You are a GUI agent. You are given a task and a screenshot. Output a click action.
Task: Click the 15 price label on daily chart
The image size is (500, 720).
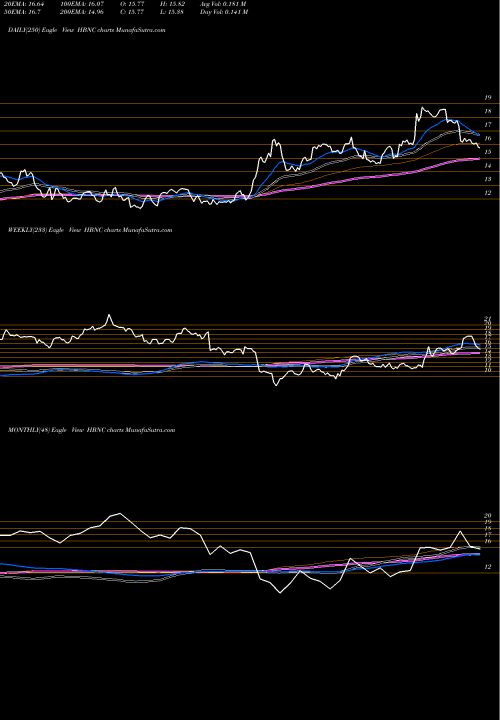point(488,152)
